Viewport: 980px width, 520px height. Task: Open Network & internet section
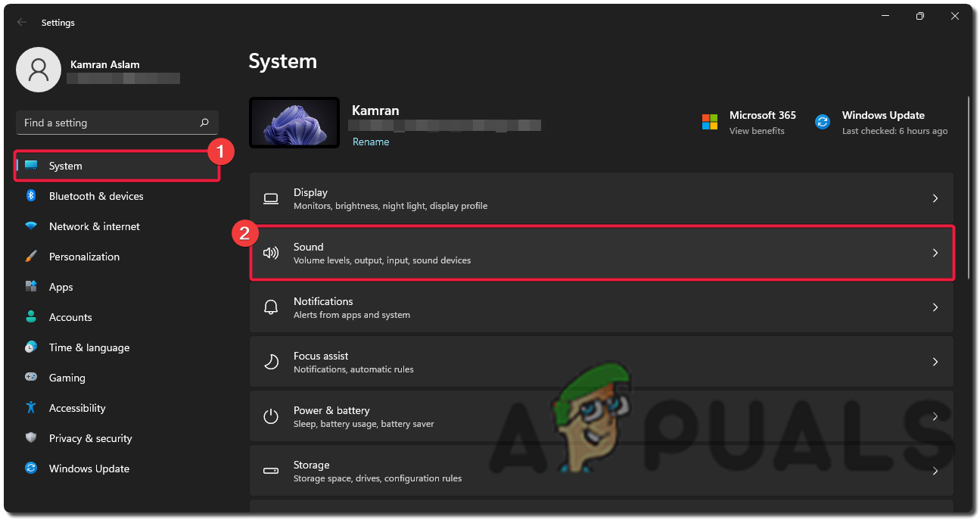click(x=94, y=226)
